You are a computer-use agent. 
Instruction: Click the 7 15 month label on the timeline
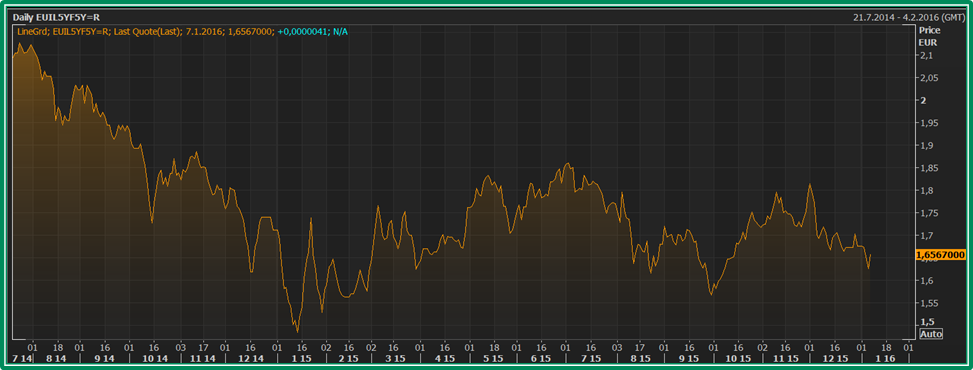pyautogui.click(x=591, y=359)
